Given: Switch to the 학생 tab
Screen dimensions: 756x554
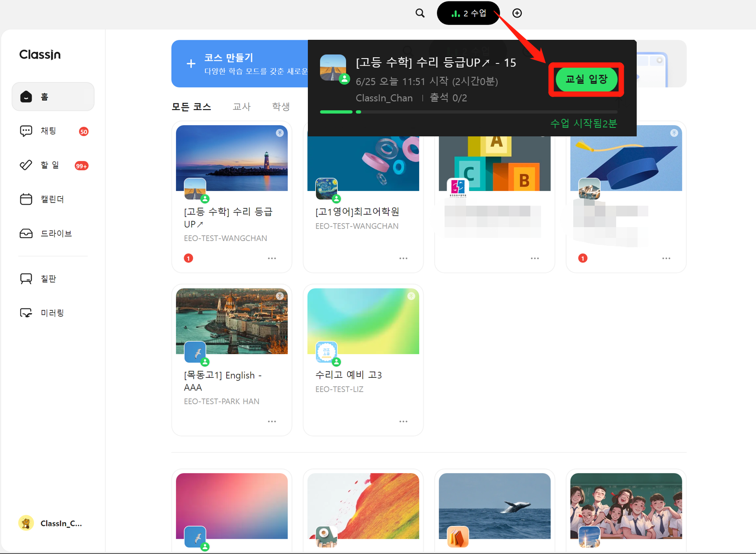Looking at the screenshot, I should coord(281,106).
